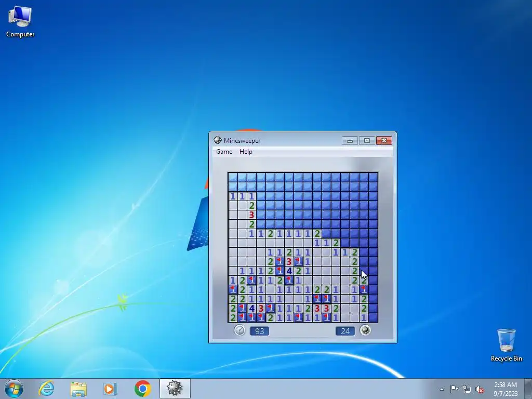
Task: Click the left flag above paired red 3s
Action: pyautogui.click(x=317, y=299)
